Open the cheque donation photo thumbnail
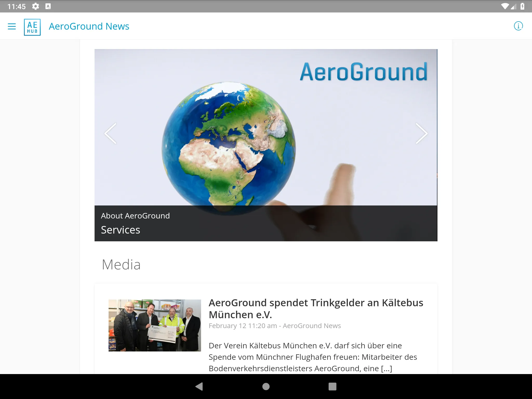 (155, 325)
